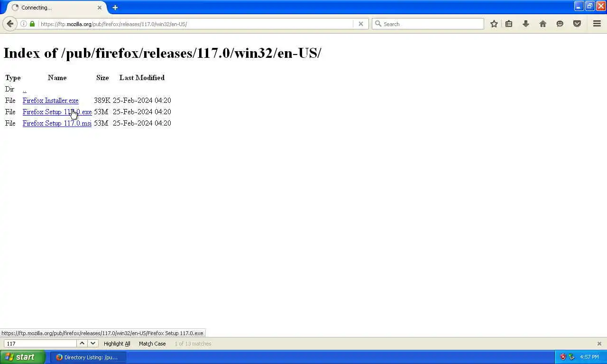The width and height of the screenshot is (607, 364).
Task: Show bookmarks list icon
Action: [x=509, y=24]
